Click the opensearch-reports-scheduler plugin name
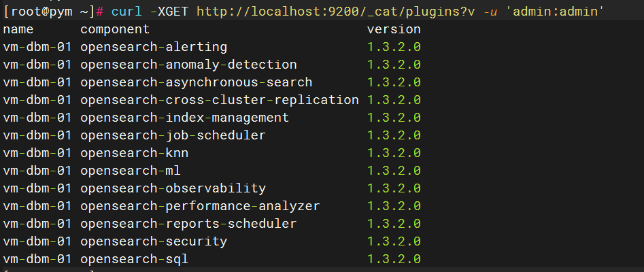Screen dimensions: 644x272 pyautogui.click(x=188, y=224)
